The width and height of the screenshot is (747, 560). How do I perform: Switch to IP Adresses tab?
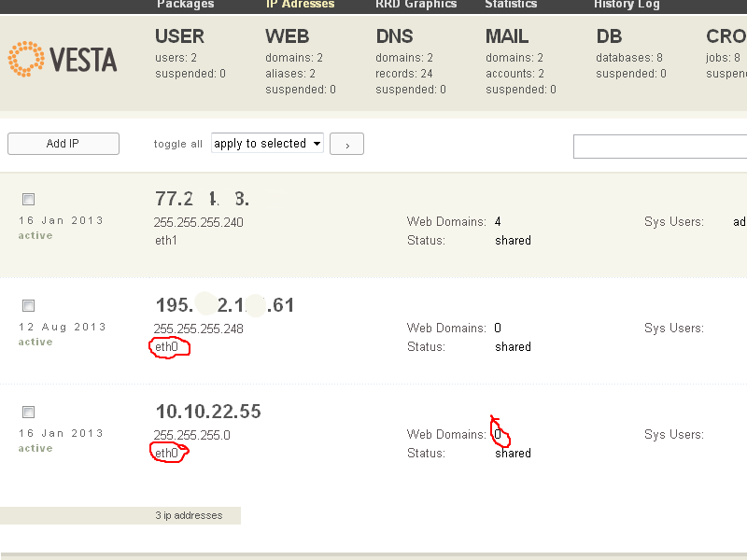pyautogui.click(x=300, y=5)
